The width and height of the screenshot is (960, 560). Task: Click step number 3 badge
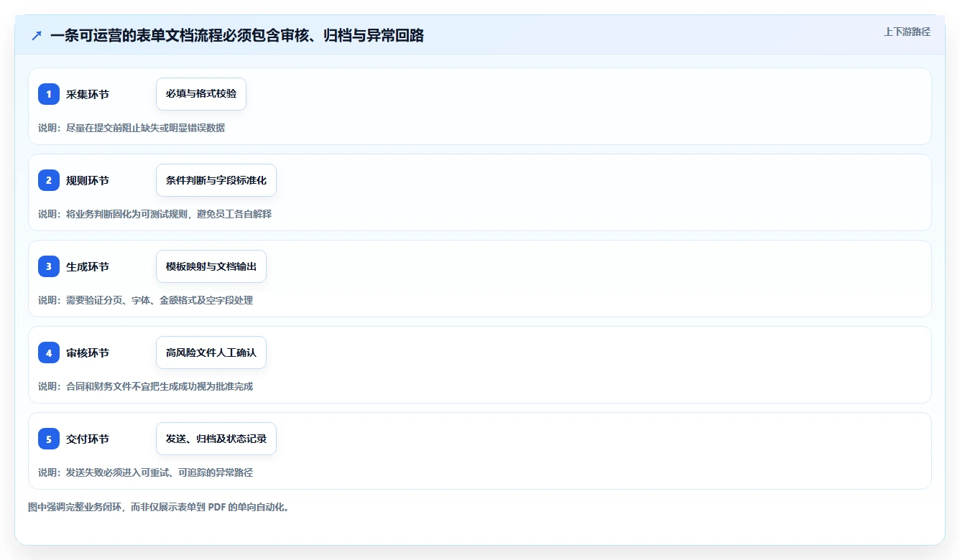49,266
